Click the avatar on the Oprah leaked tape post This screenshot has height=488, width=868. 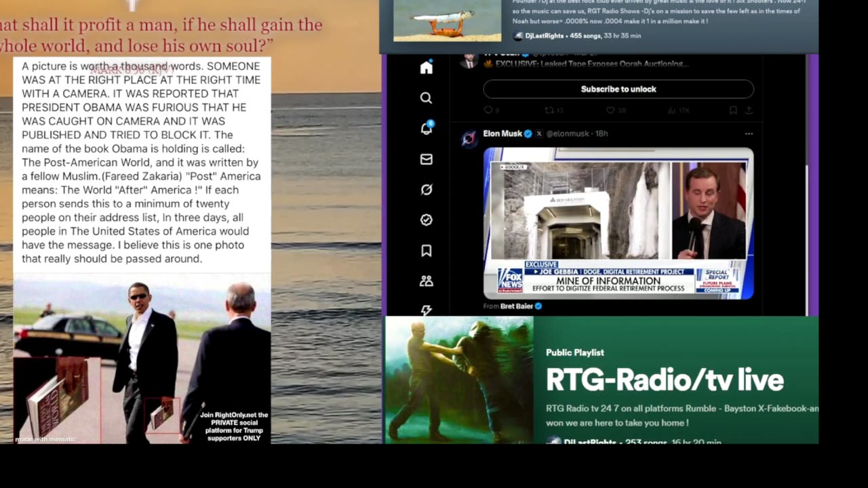pyautogui.click(x=469, y=61)
